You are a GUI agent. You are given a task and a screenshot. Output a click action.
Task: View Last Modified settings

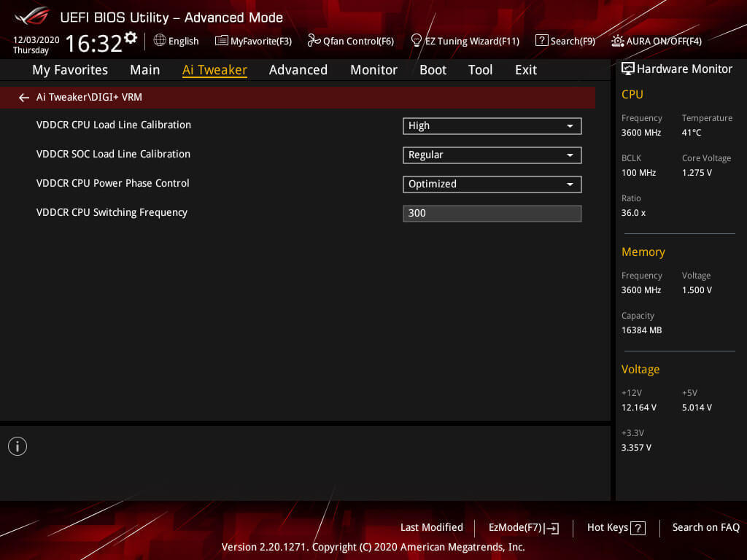[432, 528]
